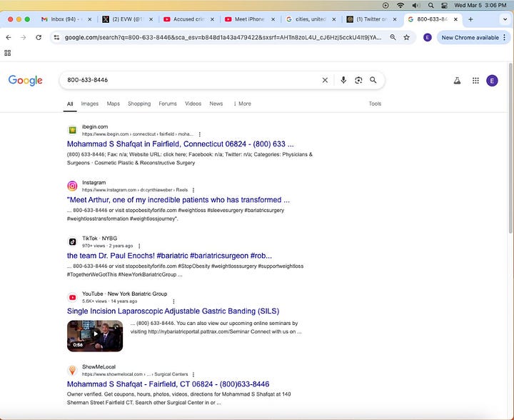The width and height of the screenshot is (514, 420).
Task: Expand More search filters
Action: (x=242, y=104)
